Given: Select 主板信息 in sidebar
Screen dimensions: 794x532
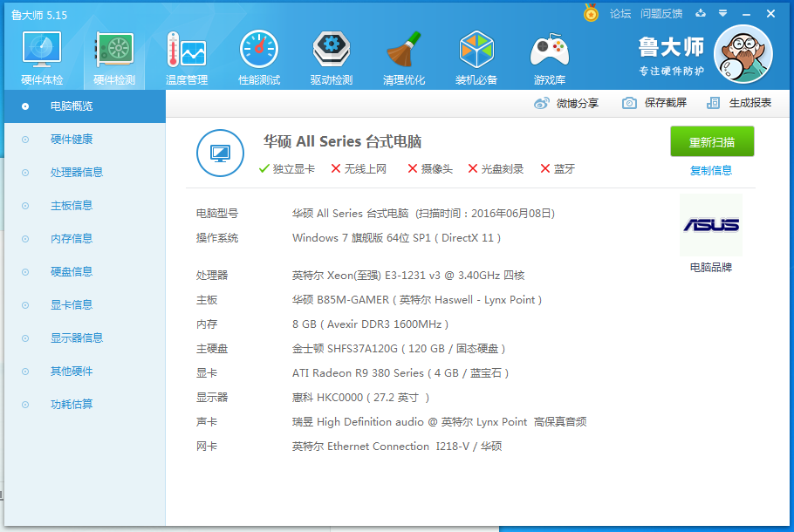Looking at the screenshot, I should 86,206.
